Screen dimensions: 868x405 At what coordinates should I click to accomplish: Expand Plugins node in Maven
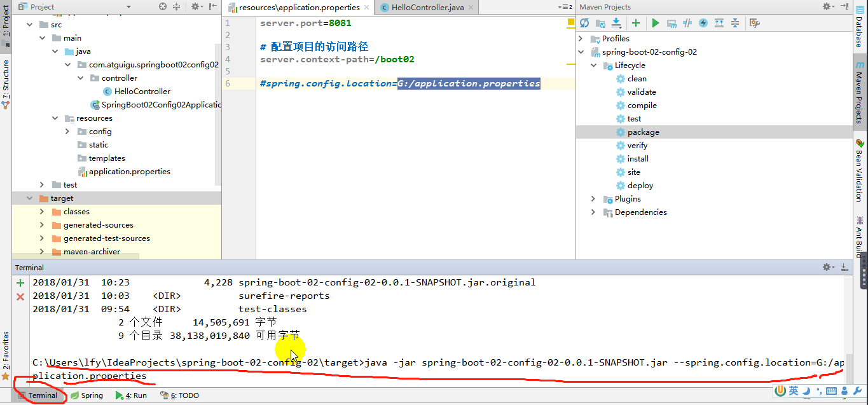tap(594, 199)
